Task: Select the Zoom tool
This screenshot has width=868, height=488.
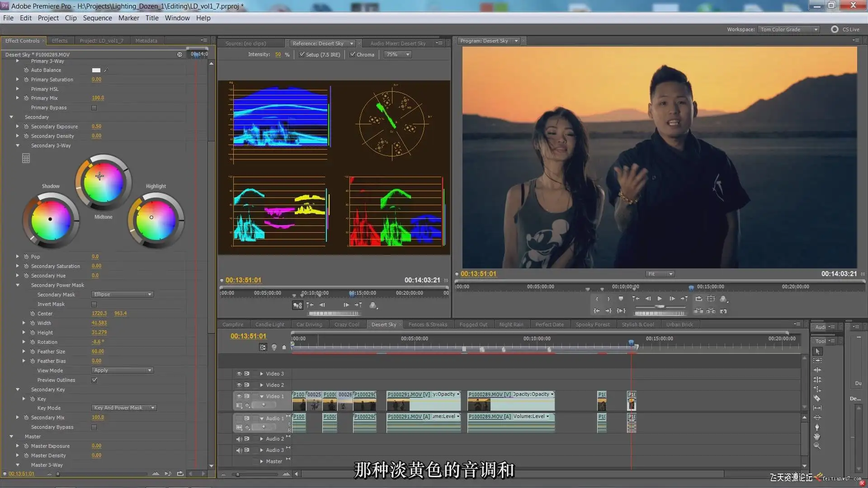Action: pos(817,446)
